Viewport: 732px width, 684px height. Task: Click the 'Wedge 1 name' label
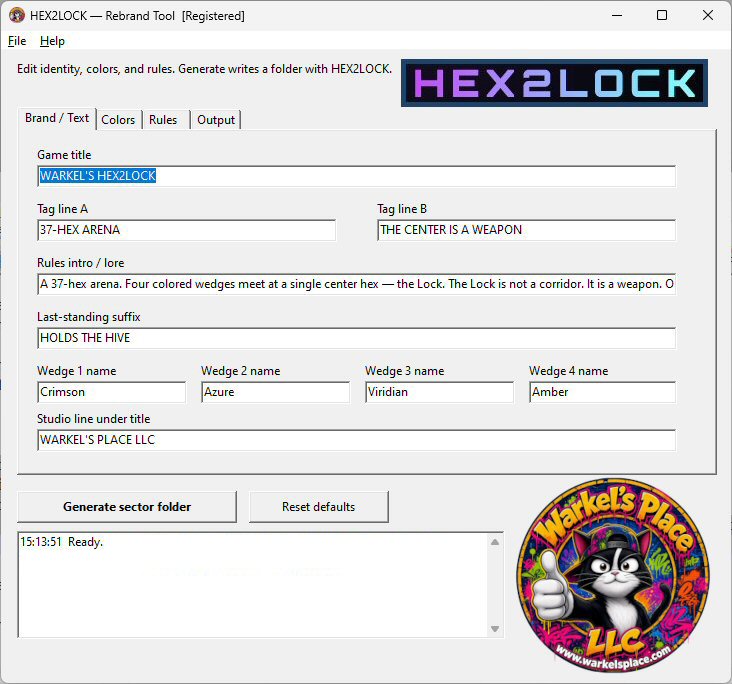[77, 371]
